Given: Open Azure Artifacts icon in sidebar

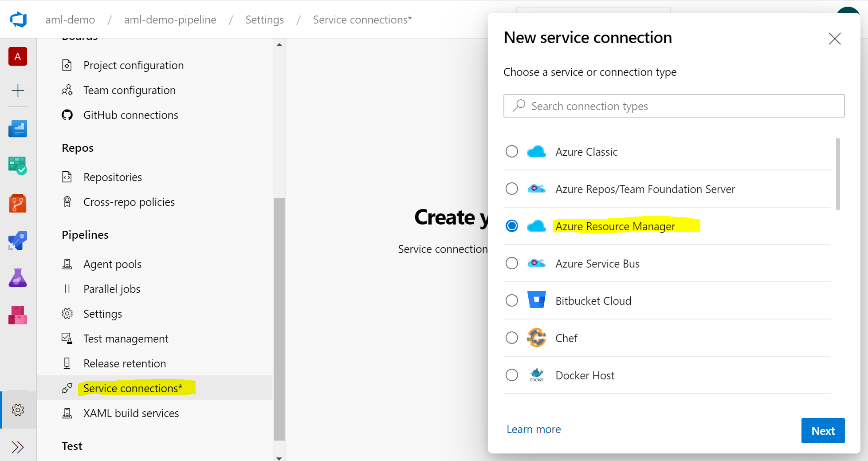Looking at the screenshot, I should click(x=18, y=315).
